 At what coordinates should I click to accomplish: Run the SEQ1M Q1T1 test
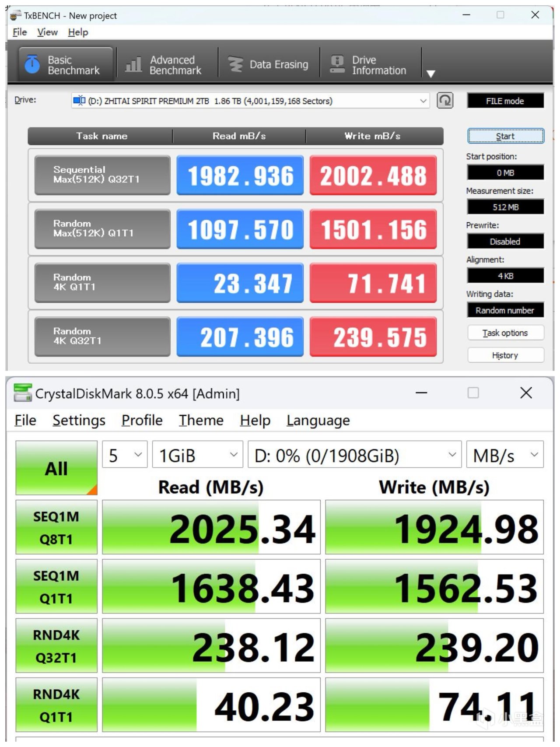click(56, 586)
